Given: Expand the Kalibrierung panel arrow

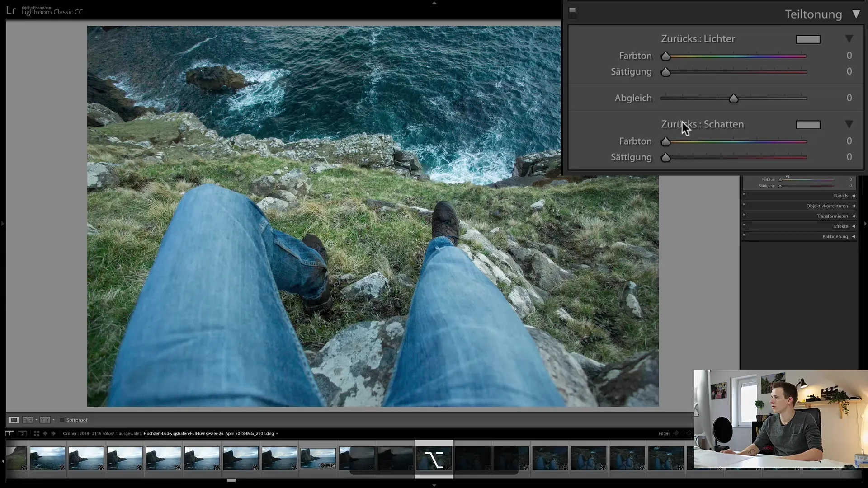Looking at the screenshot, I should tap(853, 236).
